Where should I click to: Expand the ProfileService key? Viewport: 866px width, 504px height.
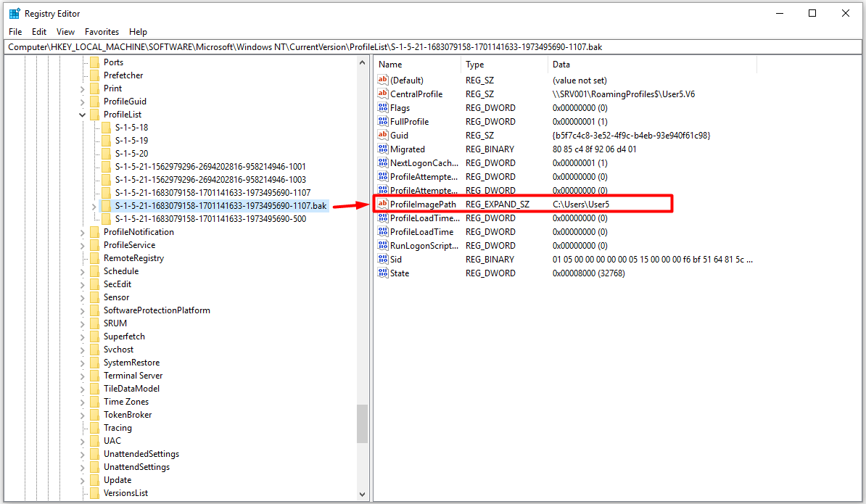[82, 246]
